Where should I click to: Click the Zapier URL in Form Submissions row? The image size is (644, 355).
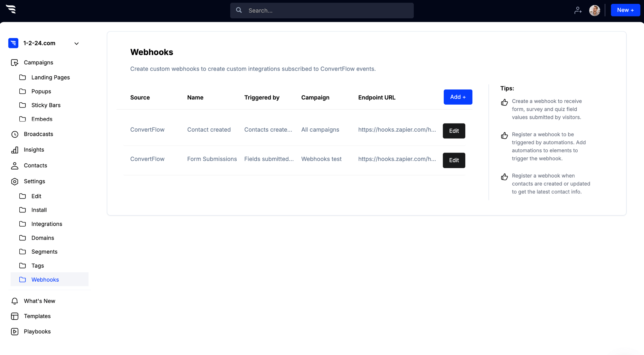[x=397, y=159]
